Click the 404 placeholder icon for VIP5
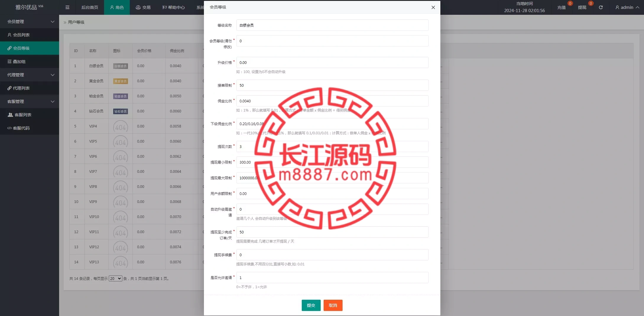The height and width of the screenshot is (316, 644). (x=121, y=141)
